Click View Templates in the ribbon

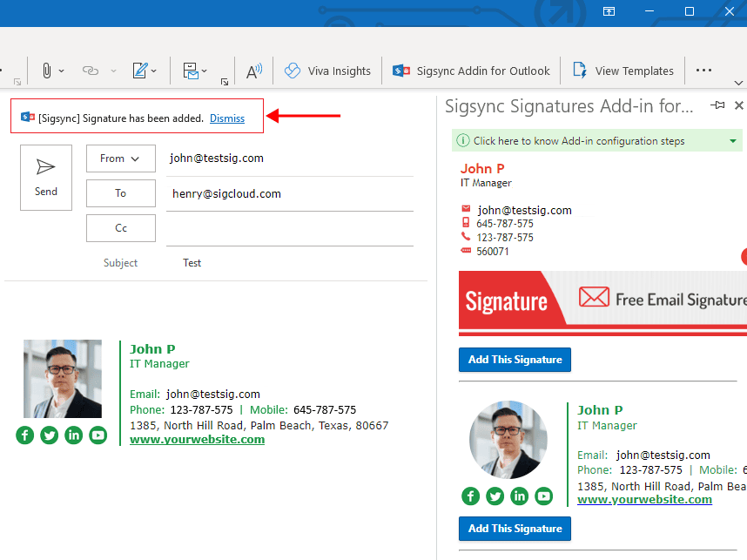[x=623, y=71]
